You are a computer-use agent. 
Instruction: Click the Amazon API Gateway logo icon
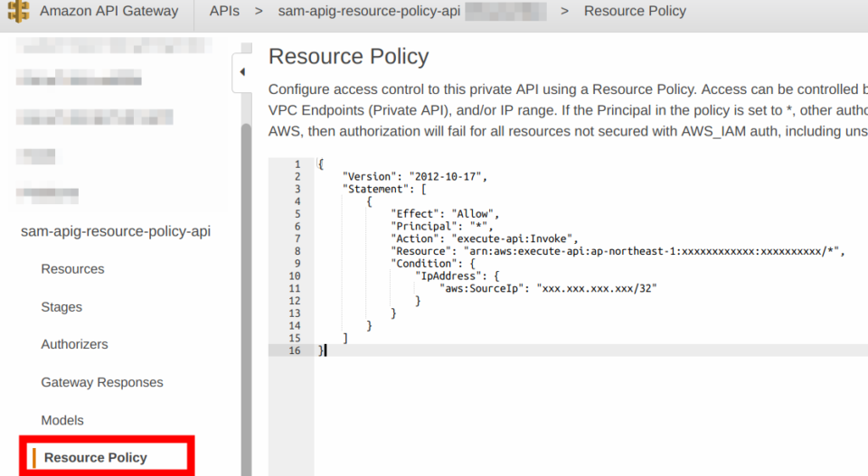tap(18, 11)
